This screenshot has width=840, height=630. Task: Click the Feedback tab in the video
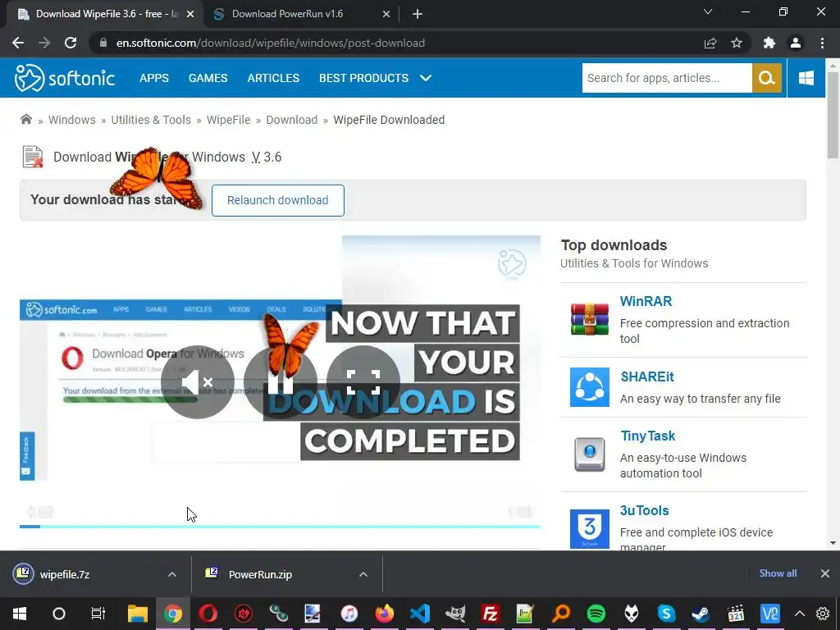pos(27,456)
